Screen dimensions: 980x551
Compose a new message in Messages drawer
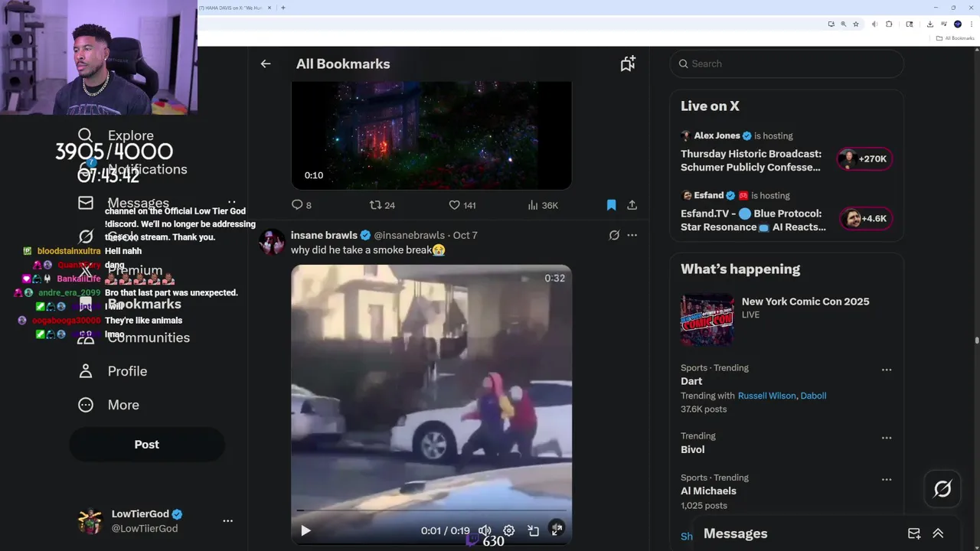tap(914, 533)
